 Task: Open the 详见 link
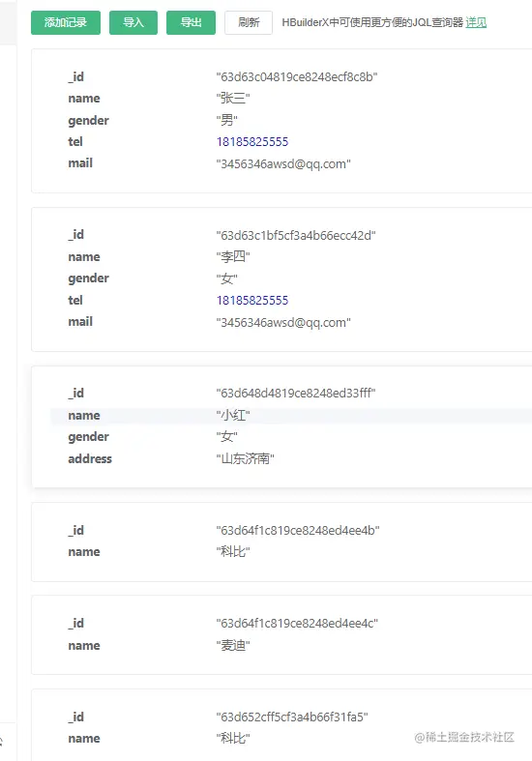476,22
